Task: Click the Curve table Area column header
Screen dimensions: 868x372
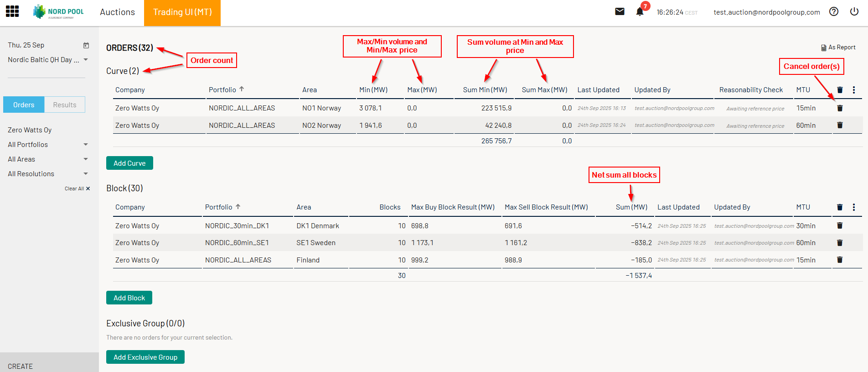Action: pyautogui.click(x=310, y=90)
